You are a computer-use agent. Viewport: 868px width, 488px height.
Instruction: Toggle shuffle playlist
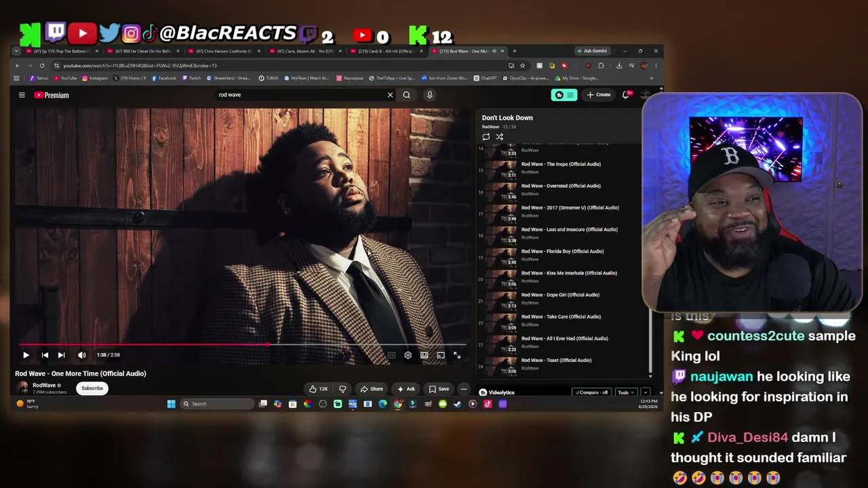pos(499,137)
